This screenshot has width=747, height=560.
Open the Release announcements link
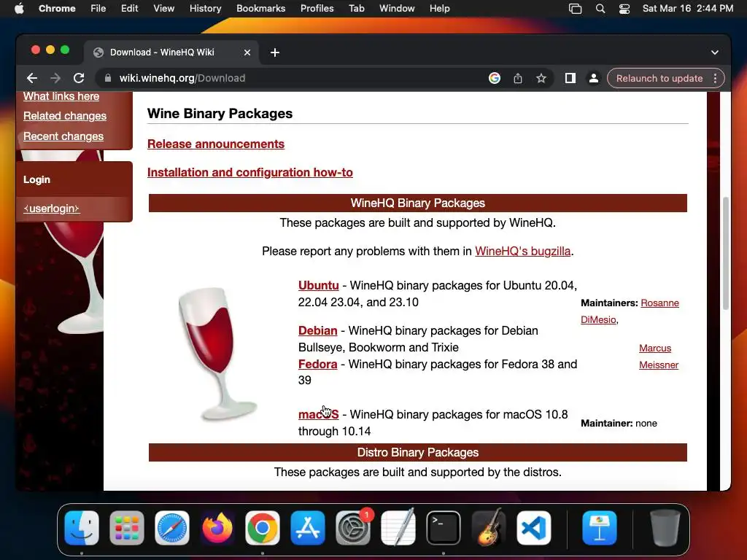pyautogui.click(x=216, y=144)
